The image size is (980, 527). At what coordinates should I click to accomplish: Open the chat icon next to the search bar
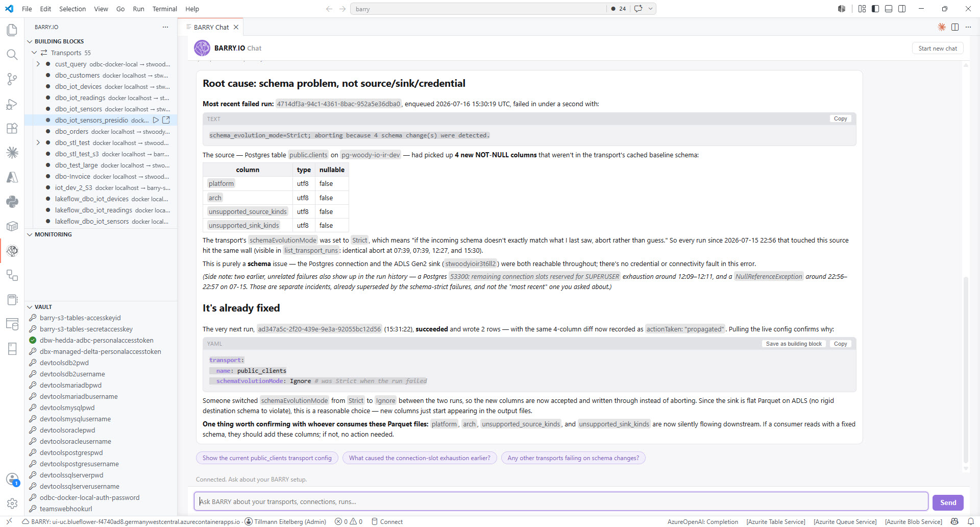pyautogui.click(x=638, y=9)
